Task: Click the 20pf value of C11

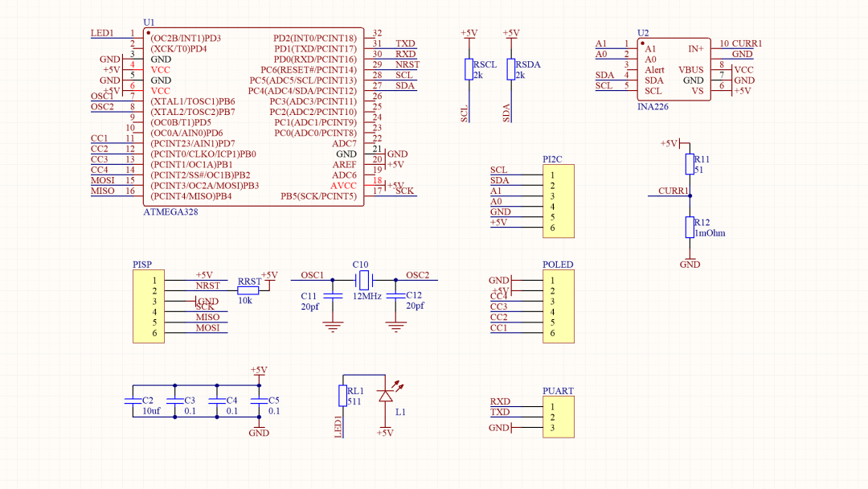Action: pyautogui.click(x=309, y=306)
